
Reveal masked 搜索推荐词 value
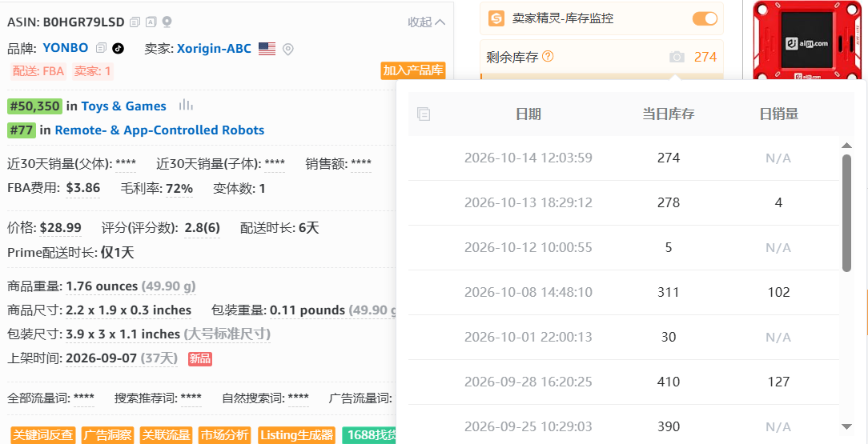click(x=191, y=398)
